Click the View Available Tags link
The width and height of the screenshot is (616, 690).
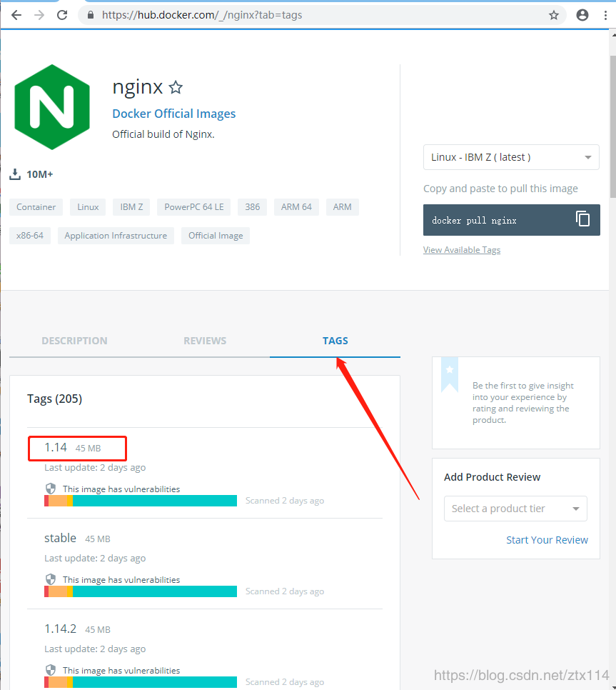click(x=462, y=250)
